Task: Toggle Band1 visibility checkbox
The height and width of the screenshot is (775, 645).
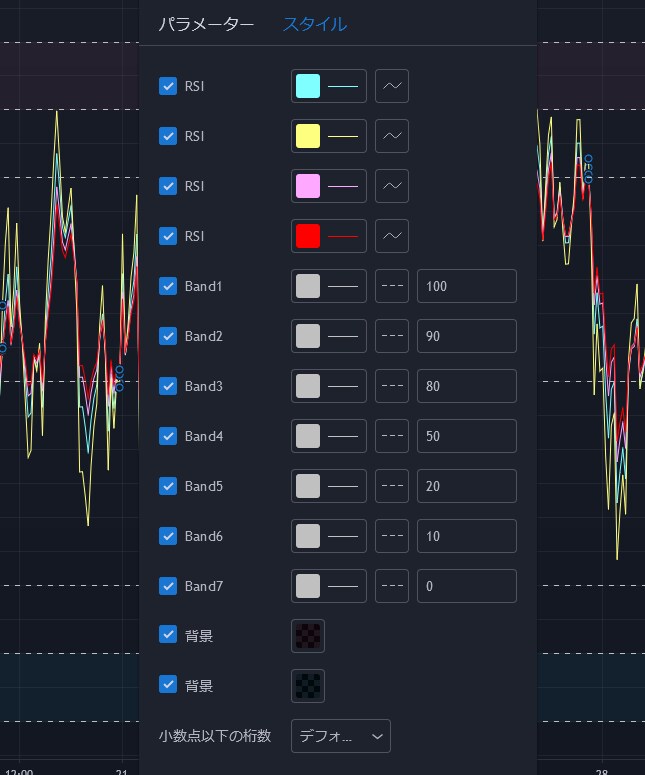Action: point(168,286)
